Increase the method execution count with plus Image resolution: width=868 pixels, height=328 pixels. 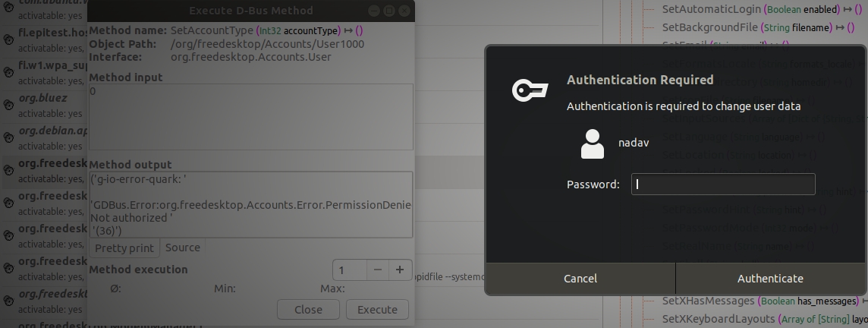pos(400,270)
